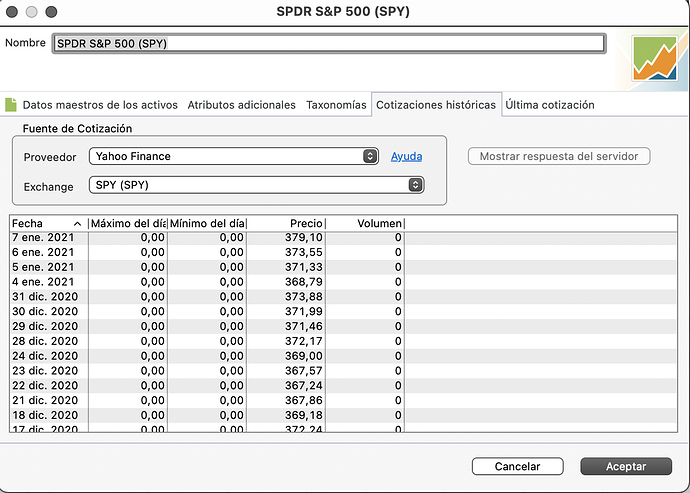The height and width of the screenshot is (493, 690).
Task: Switch to Datos maestros de los activos tab
Action: tap(100, 105)
